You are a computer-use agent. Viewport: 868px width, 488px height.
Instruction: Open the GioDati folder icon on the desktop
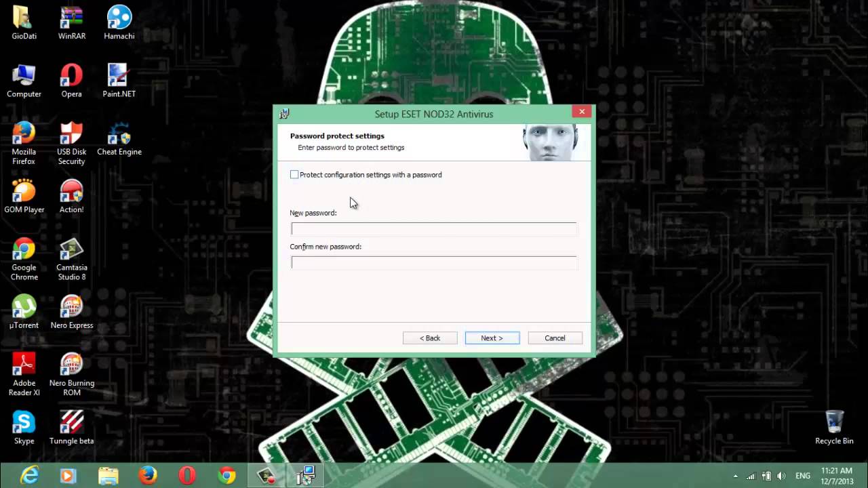[24, 22]
